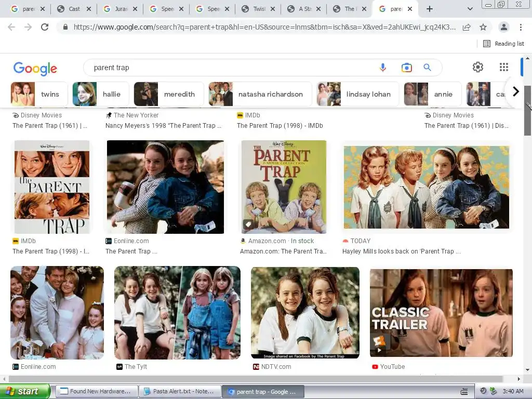Reload the current page
Image resolution: width=532 pixels, height=399 pixels.
45,27
